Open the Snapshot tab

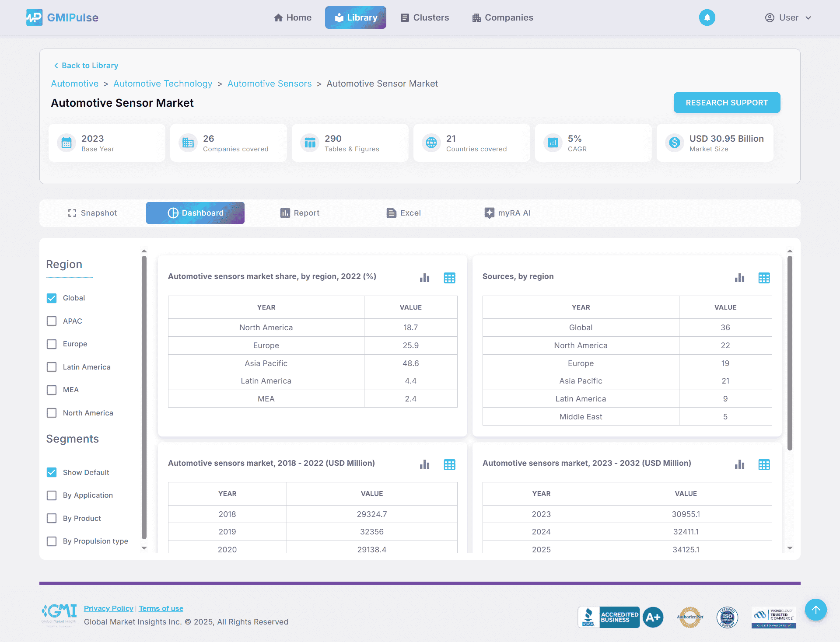point(93,213)
